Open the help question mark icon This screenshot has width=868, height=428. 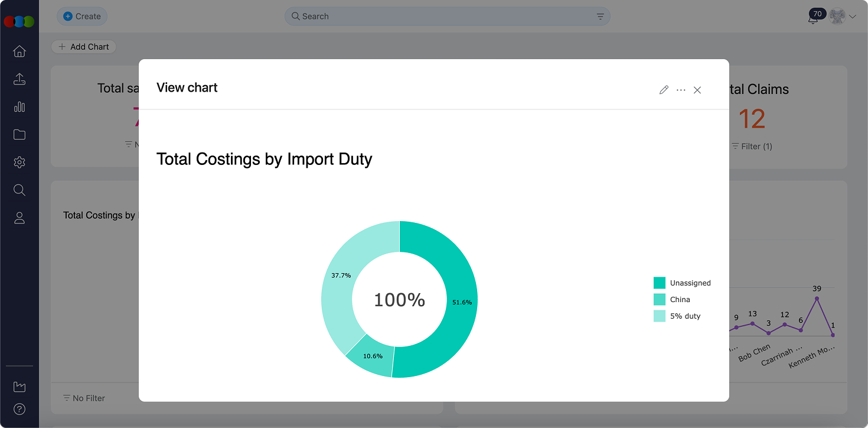(19, 409)
